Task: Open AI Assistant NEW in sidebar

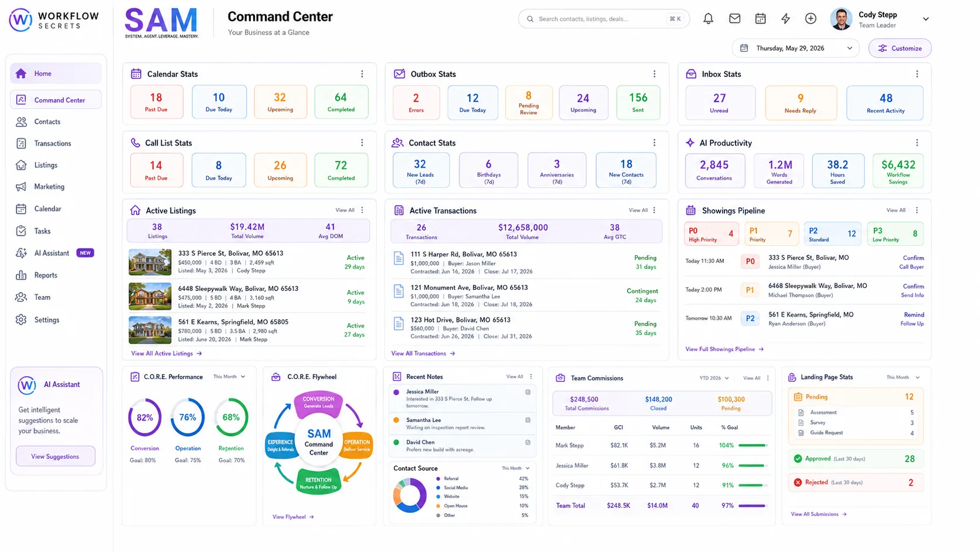Action: (56, 253)
